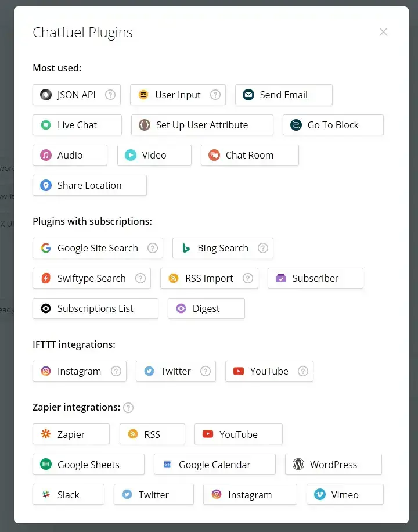Open help for RSS Import plugin
418x532 pixels.
coord(248,278)
